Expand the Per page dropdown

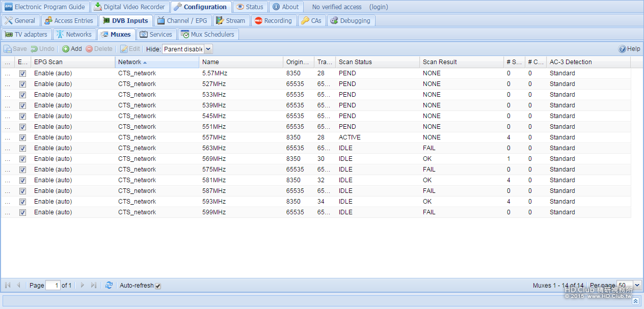pos(637,286)
